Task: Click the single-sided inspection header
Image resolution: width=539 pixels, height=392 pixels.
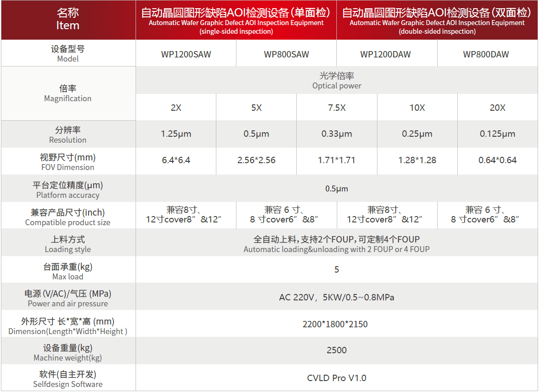Action: [236, 20]
